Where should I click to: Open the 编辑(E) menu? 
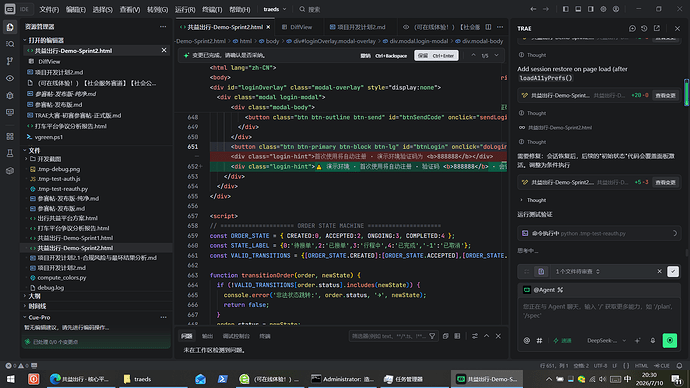tap(76, 9)
